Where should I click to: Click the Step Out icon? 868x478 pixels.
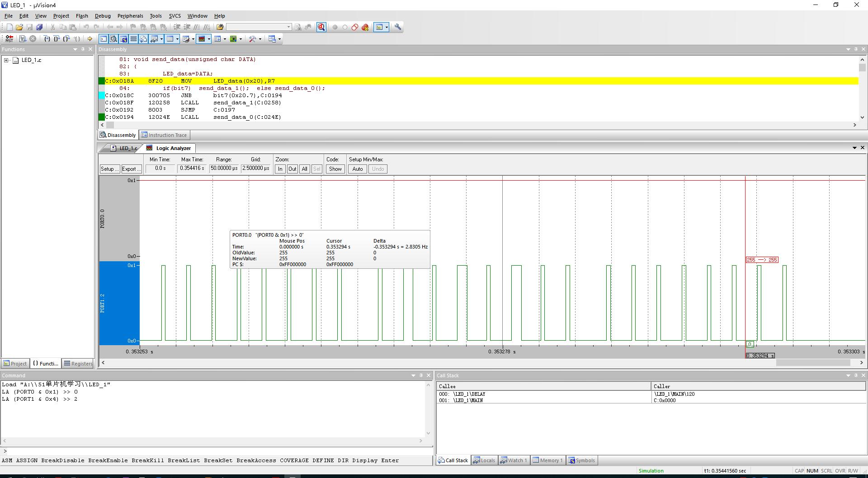point(66,39)
